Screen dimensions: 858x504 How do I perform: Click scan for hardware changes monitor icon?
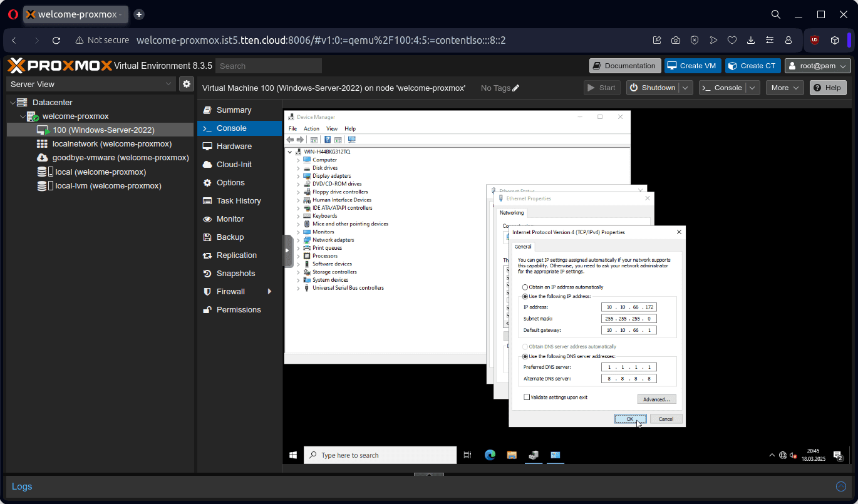(x=351, y=140)
